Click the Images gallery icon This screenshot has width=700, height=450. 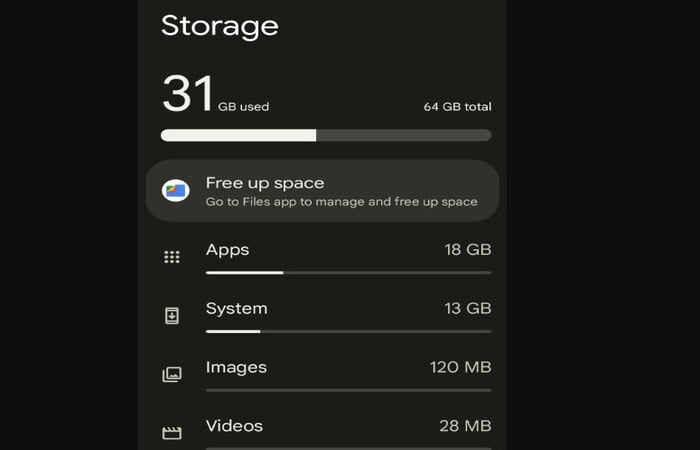(x=172, y=374)
